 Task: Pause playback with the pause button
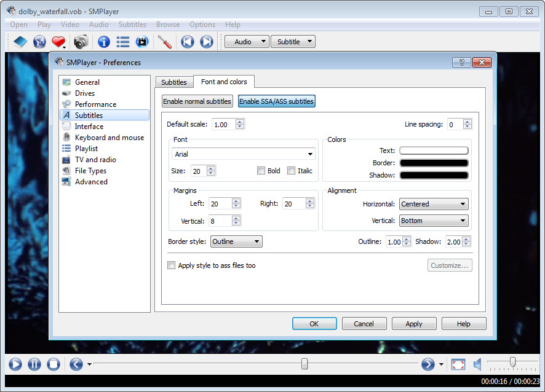coord(34,364)
